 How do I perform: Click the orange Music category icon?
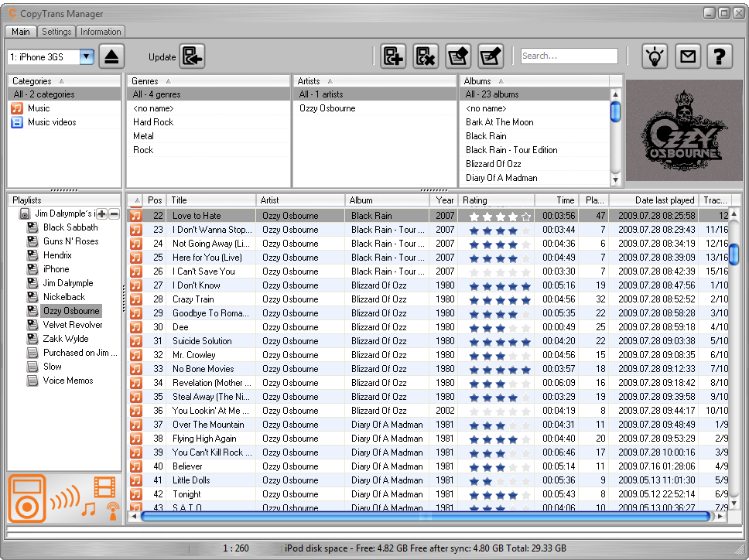click(x=17, y=108)
